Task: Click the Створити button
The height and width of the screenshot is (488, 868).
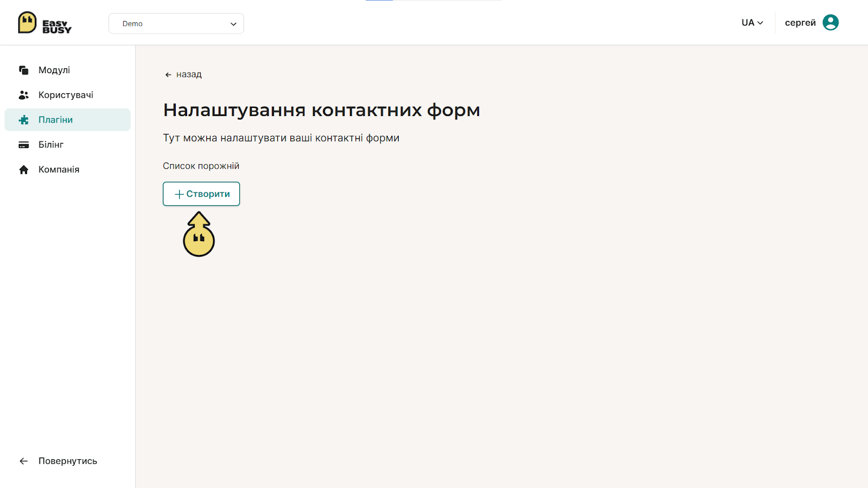Action: (201, 194)
